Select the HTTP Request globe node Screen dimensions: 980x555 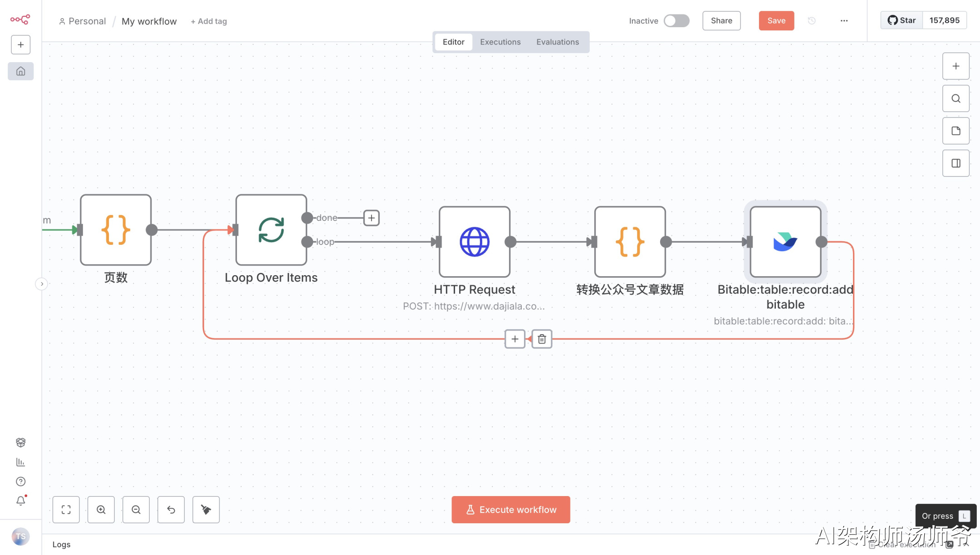475,242
